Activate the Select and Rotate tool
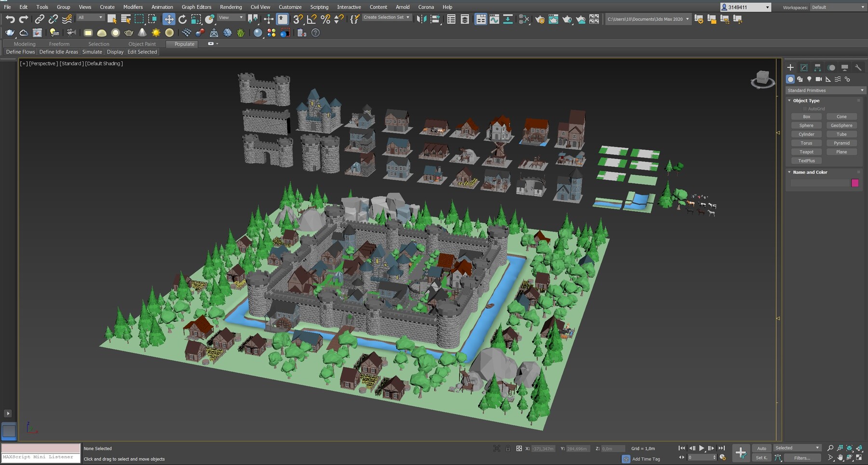The height and width of the screenshot is (465, 868). [182, 19]
